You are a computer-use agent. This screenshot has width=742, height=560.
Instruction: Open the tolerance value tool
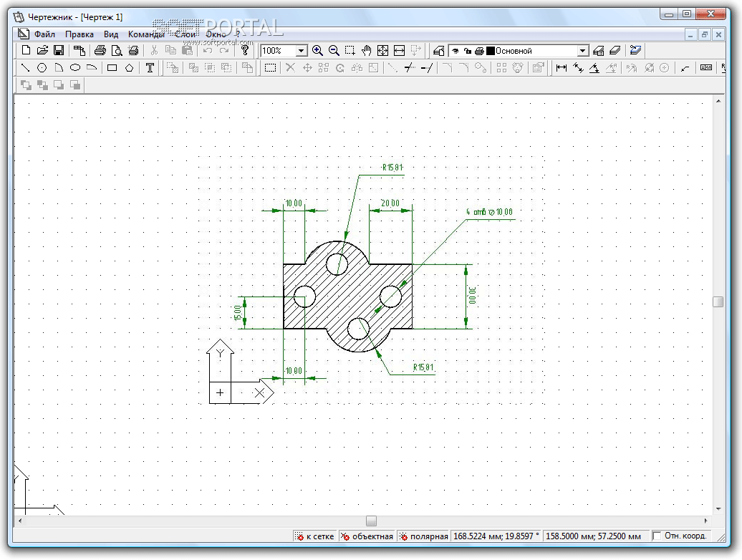pos(705,67)
